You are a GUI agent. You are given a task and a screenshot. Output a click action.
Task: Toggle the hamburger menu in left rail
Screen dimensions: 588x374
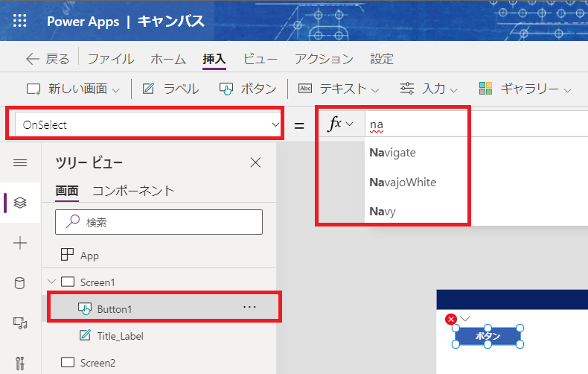[20, 162]
